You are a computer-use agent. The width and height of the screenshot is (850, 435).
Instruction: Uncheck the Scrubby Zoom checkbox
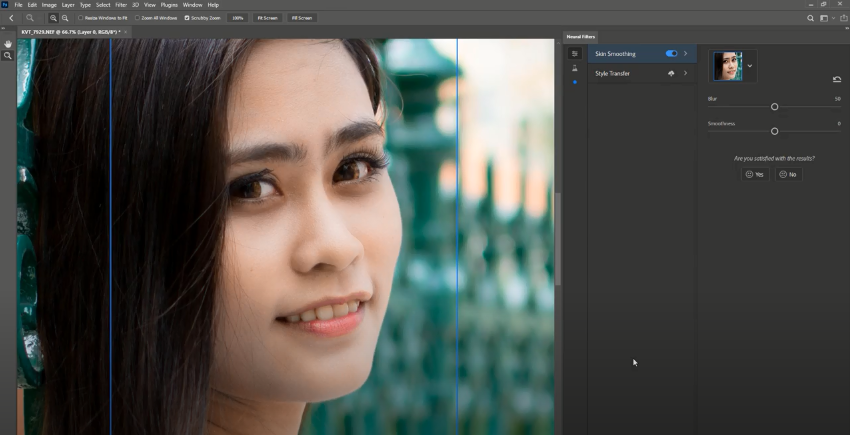point(187,18)
